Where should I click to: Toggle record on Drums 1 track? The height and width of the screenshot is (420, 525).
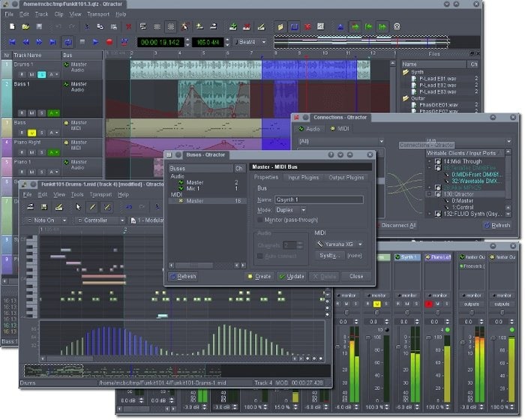pos(22,74)
